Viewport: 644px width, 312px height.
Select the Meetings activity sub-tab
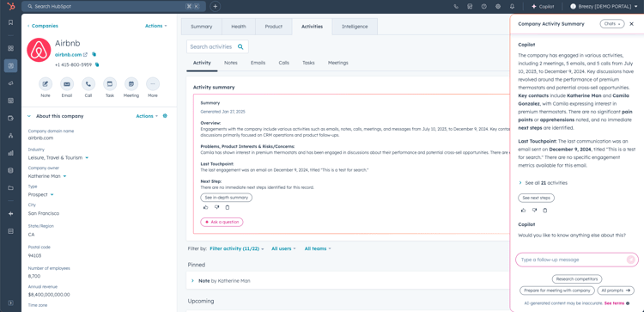click(x=338, y=63)
